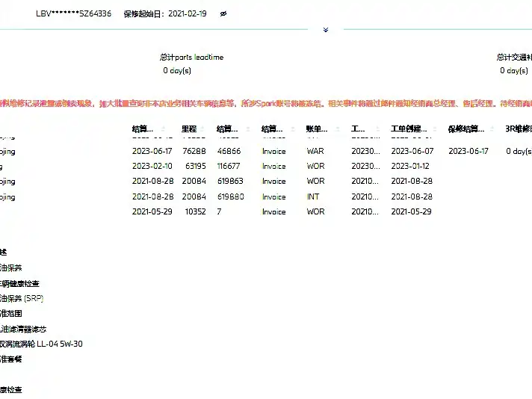
Task: Select row dated 2021-05-29
Action: [x=266, y=211]
